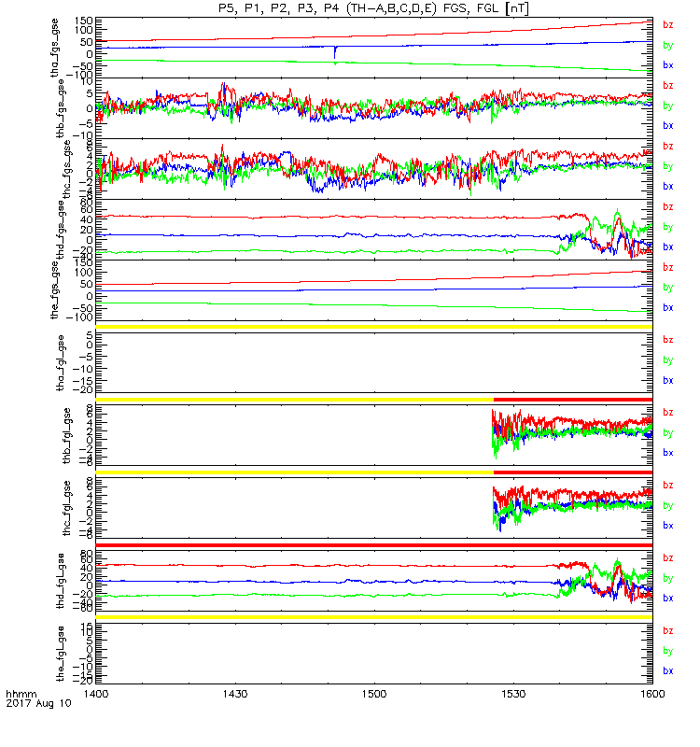Click the 1530 time axis label
This screenshot has width=700, height=747.
[x=513, y=694]
